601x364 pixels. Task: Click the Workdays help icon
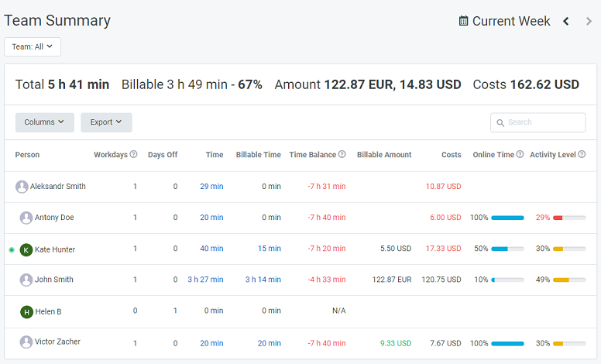[133, 155]
